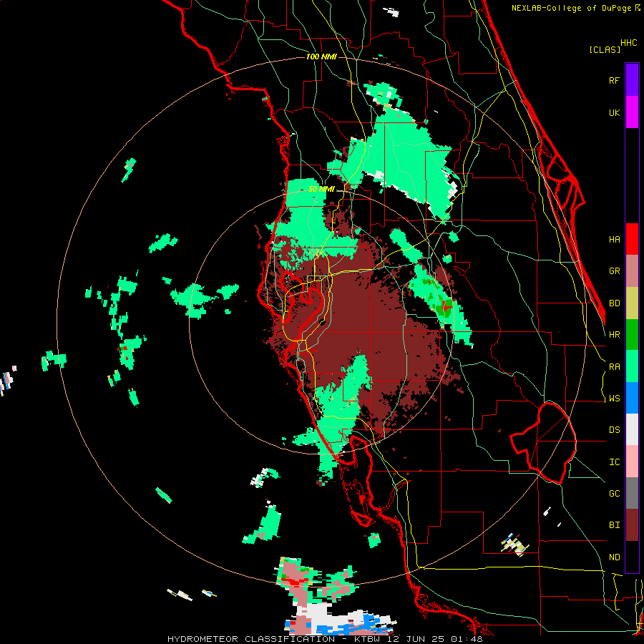The width and height of the screenshot is (644, 644).
Task: Click the purple RF legend color swatch
Action: coord(632,80)
